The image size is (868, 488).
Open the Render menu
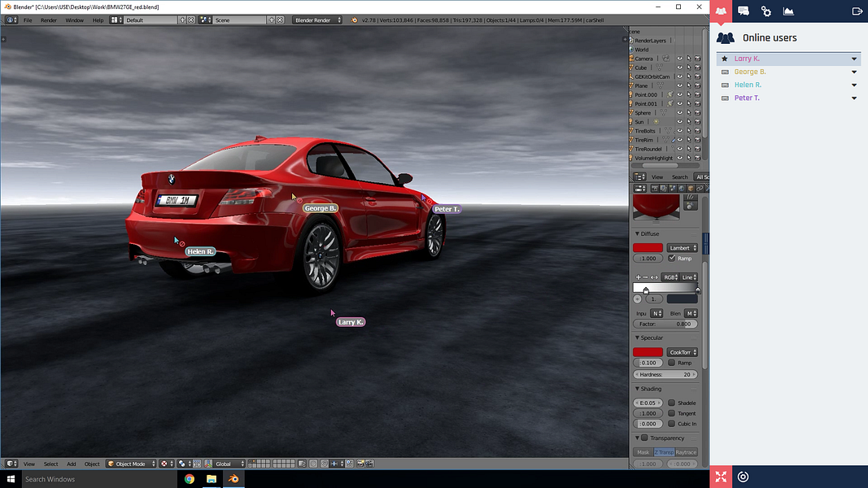pos(49,20)
